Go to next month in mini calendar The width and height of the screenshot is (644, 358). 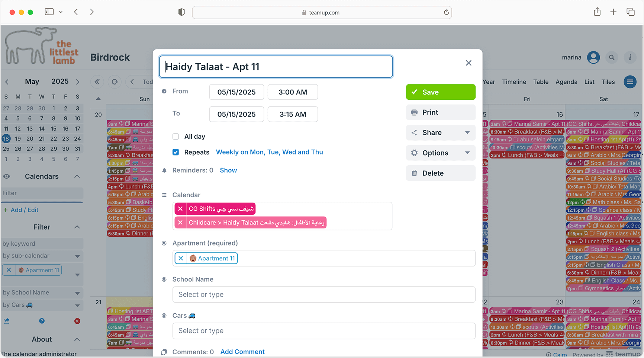point(77,82)
